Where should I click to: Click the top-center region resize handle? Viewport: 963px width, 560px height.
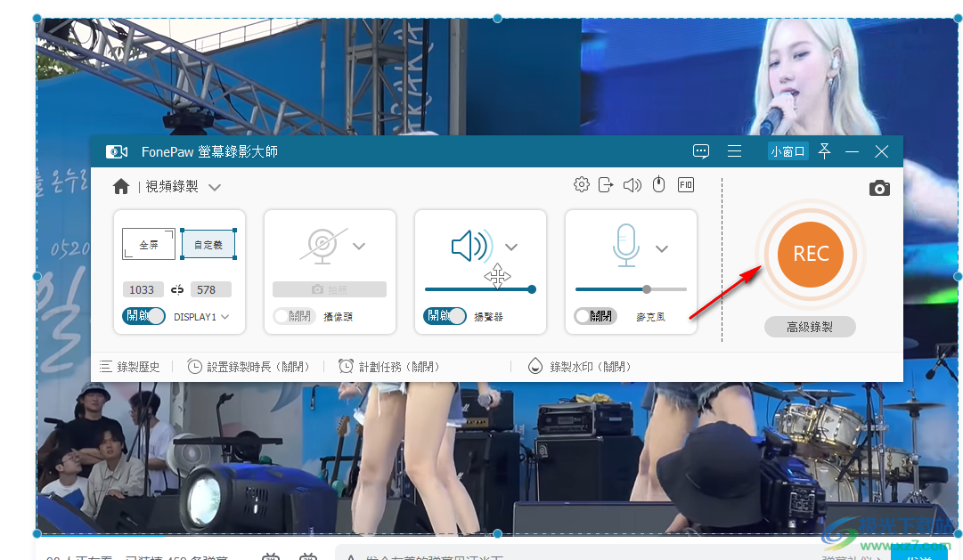(x=497, y=19)
